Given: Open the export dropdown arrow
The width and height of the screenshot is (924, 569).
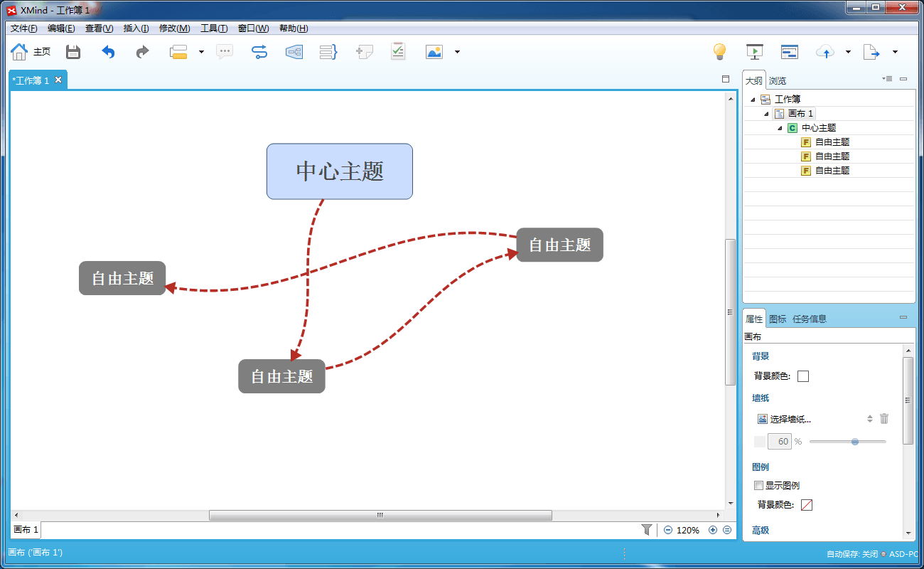Looking at the screenshot, I should [895, 52].
